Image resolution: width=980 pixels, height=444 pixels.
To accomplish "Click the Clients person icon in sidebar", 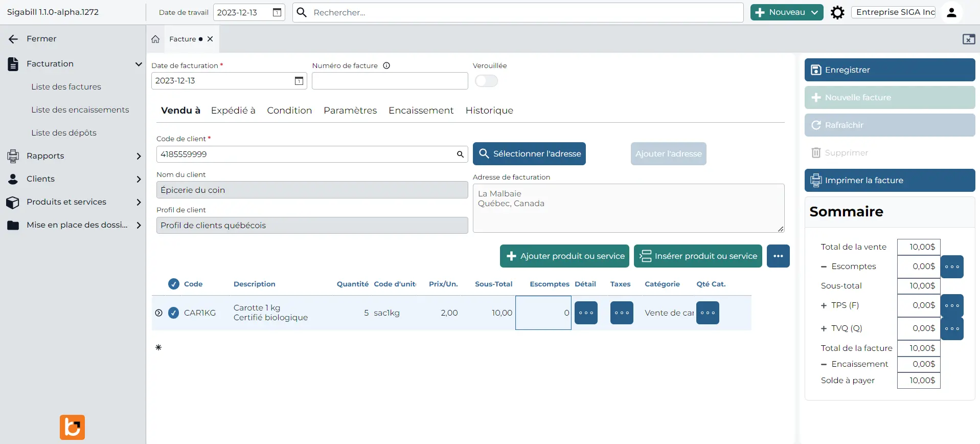I will (13, 179).
